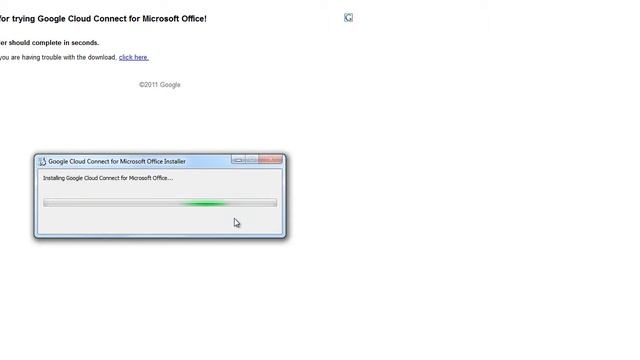640x360 pixels.
Task: Open the "click here" download link
Action: [x=133, y=58]
